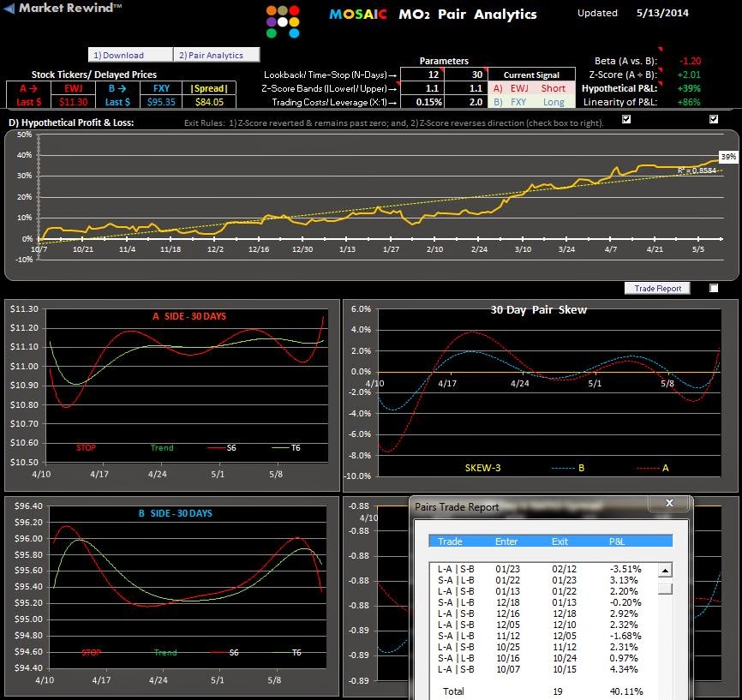This screenshot has width=742, height=700.
Task: Click the B) FXY Long signal row
Action: point(531,102)
